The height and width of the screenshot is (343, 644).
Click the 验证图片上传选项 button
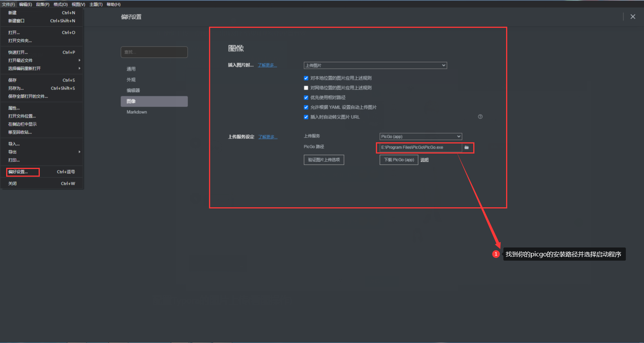pos(324,160)
